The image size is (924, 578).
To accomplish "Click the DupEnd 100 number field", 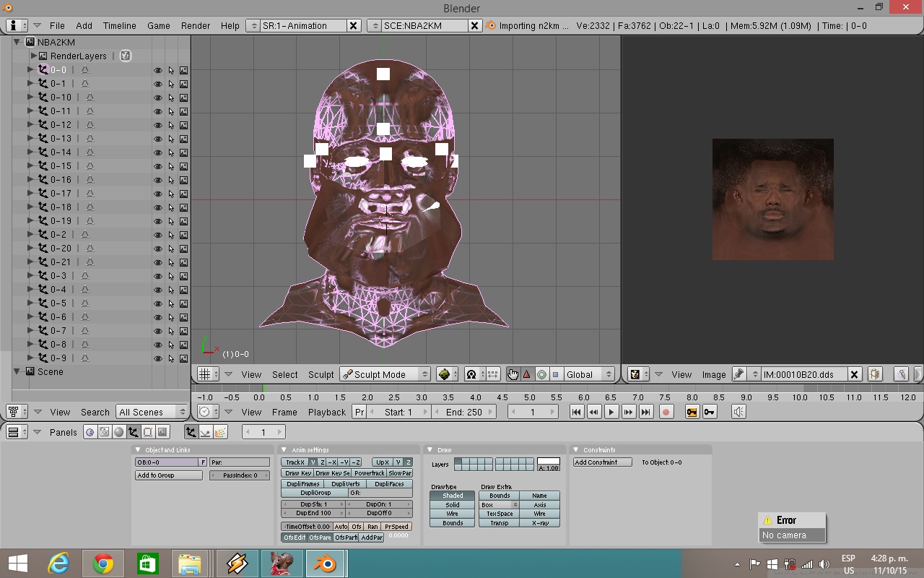I will click(x=313, y=513).
